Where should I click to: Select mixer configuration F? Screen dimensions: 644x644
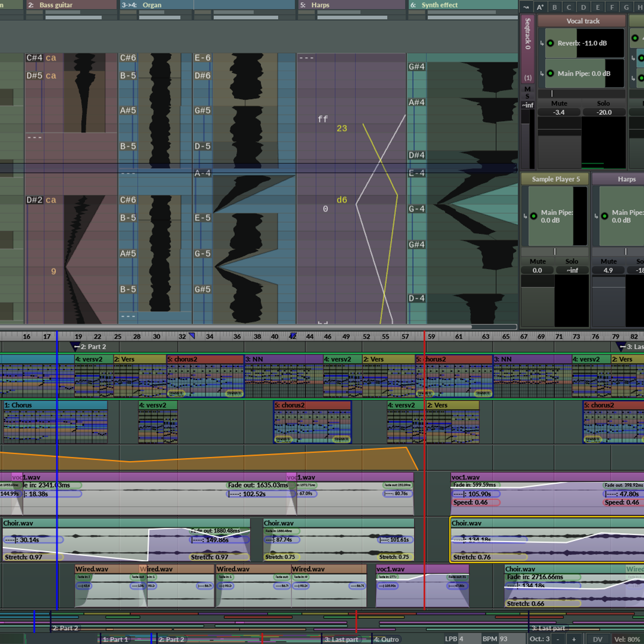[x=612, y=7]
